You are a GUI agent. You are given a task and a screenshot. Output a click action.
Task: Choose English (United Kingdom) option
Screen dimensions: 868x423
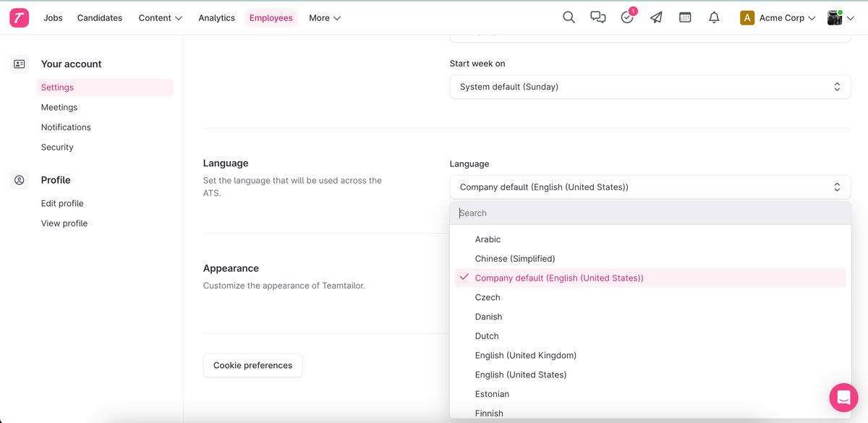(525, 356)
